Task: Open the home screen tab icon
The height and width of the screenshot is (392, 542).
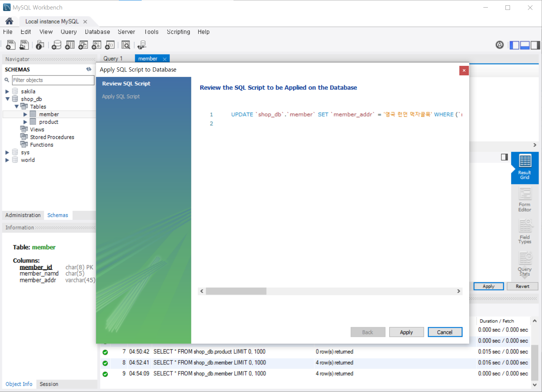Action: pos(9,21)
